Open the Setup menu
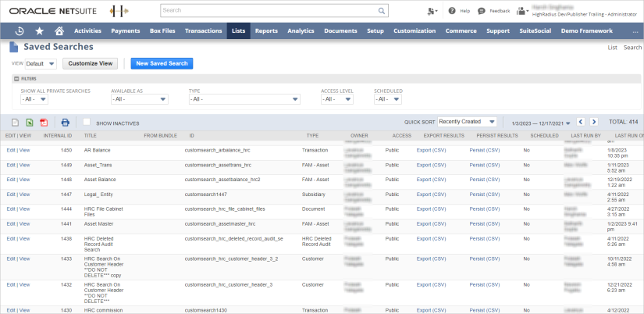The image size is (644, 314). (375, 30)
